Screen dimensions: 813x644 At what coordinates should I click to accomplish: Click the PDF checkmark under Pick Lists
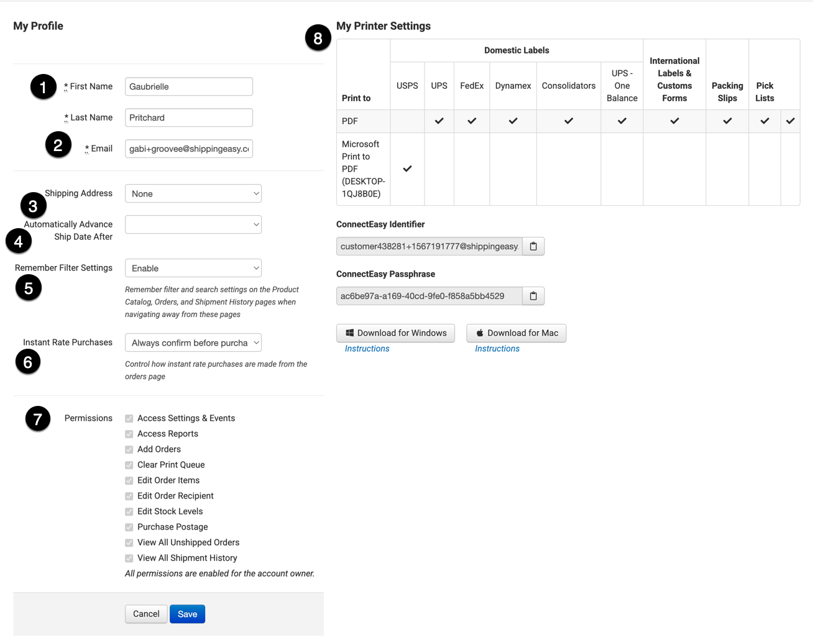765,121
